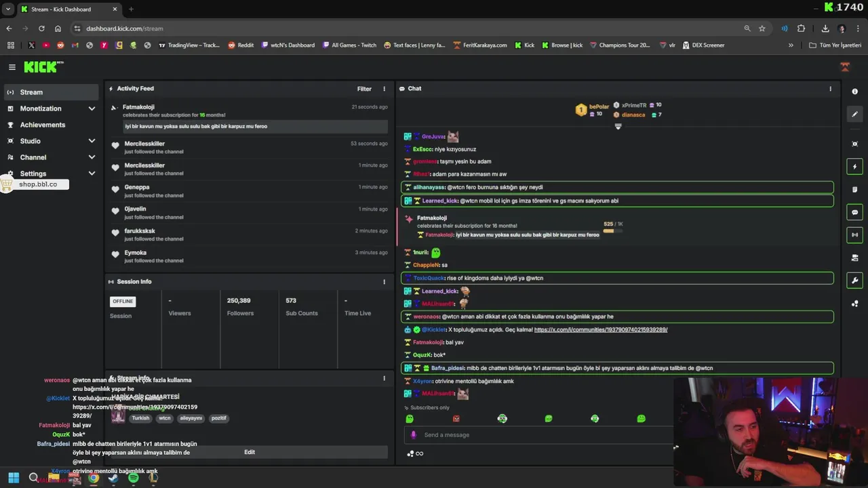Click the farukksksk follow entry
868x488 pixels.
click(250, 235)
